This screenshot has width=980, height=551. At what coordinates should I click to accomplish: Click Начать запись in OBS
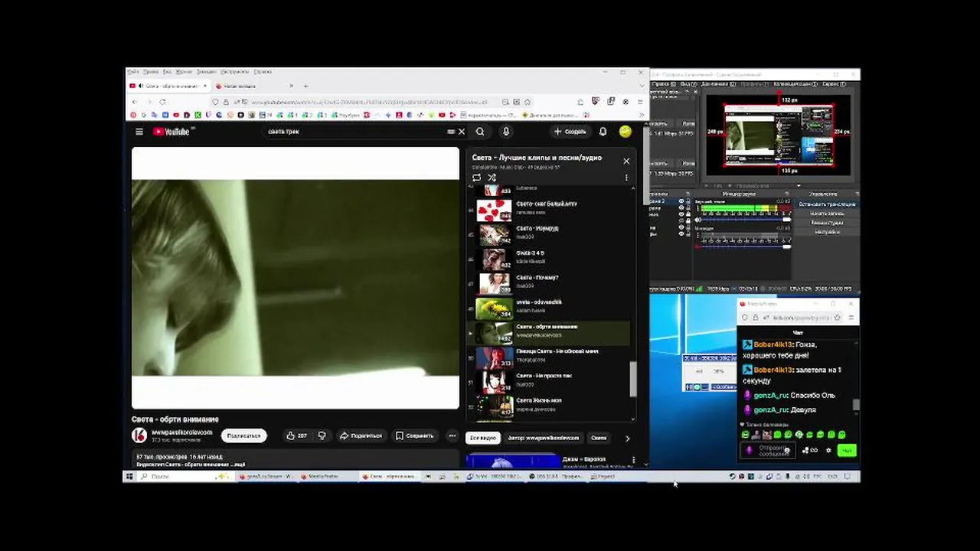[827, 214]
